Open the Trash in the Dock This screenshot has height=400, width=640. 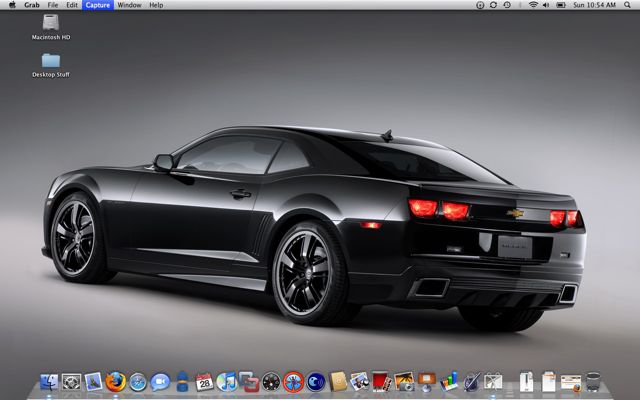pos(593,381)
